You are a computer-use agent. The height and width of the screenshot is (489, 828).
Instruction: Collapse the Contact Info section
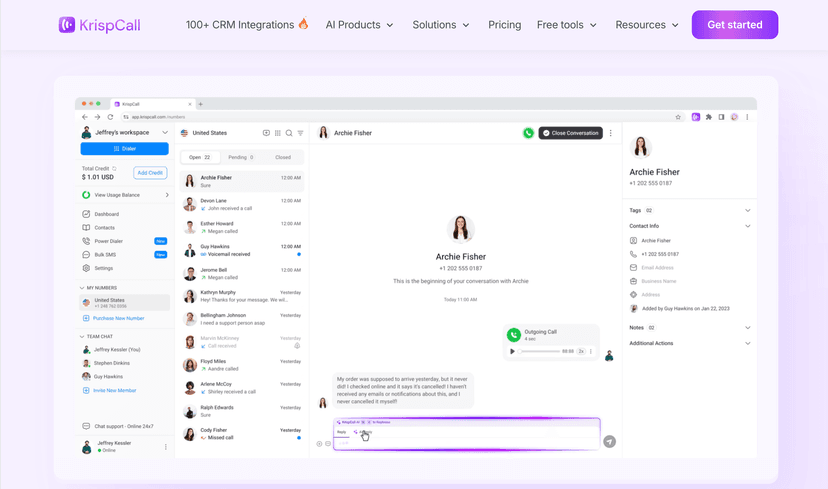tap(747, 226)
